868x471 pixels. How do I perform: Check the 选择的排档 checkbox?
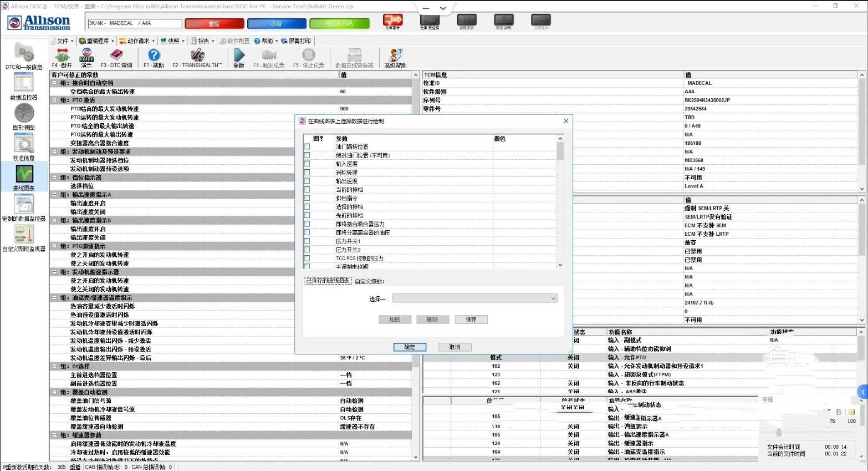tap(307, 207)
